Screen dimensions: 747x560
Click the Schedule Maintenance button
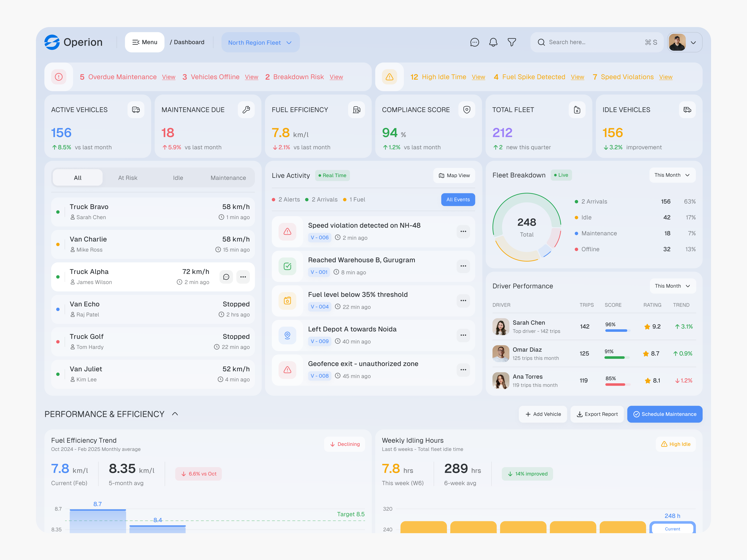click(664, 414)
